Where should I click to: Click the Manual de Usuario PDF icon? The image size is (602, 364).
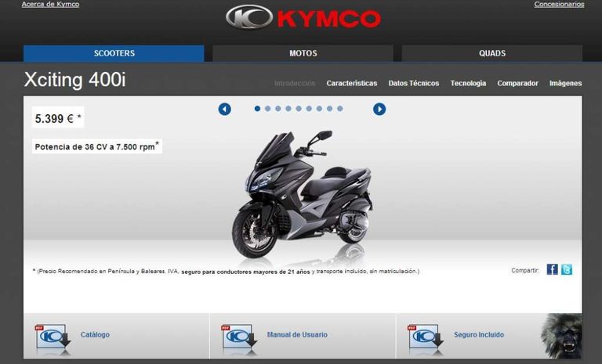239,337
